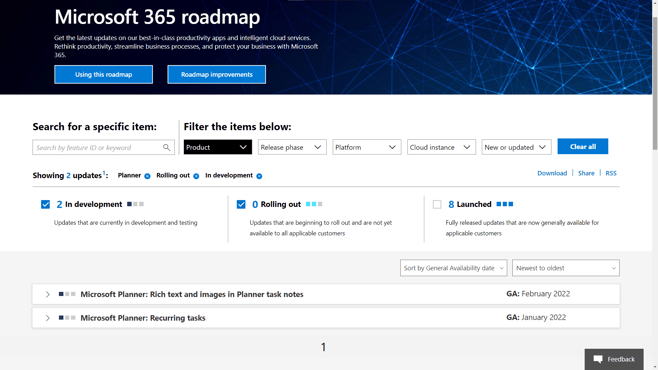Click the Using this roadmap button

(x=103, y=75)
